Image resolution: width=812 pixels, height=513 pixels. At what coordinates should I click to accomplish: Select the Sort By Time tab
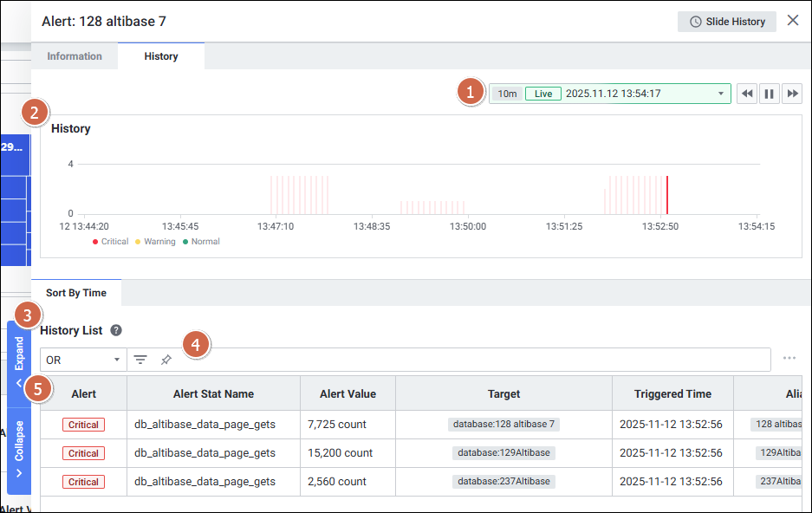coord(76,293)
